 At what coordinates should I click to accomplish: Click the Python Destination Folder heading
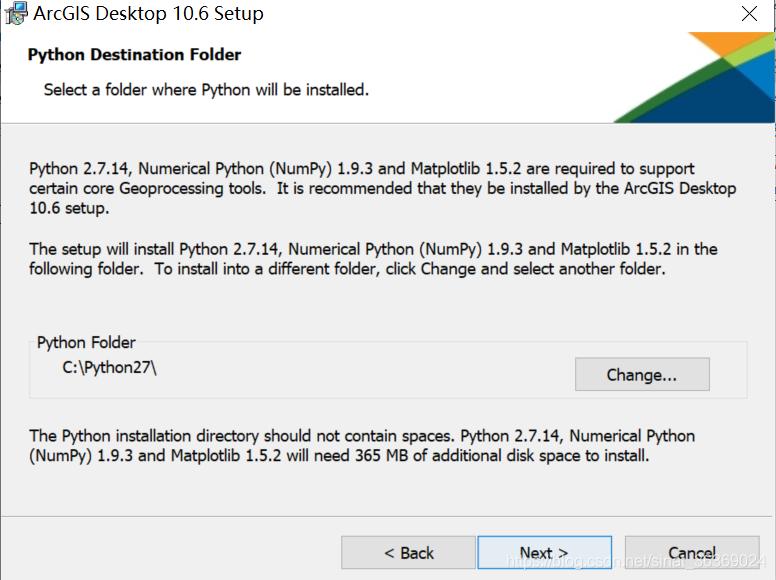pos(134,54)
